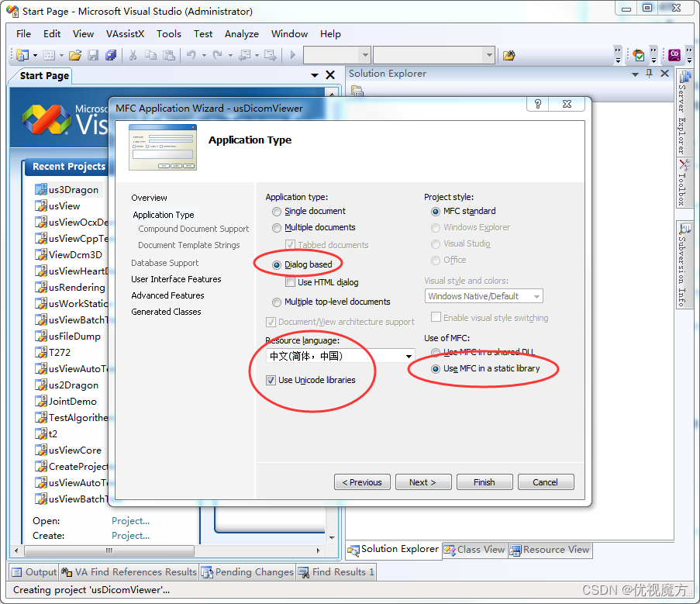Click the Solution Explorer properties icon
The width and height of the screenshot is (700, 604).
click(357, 91)
